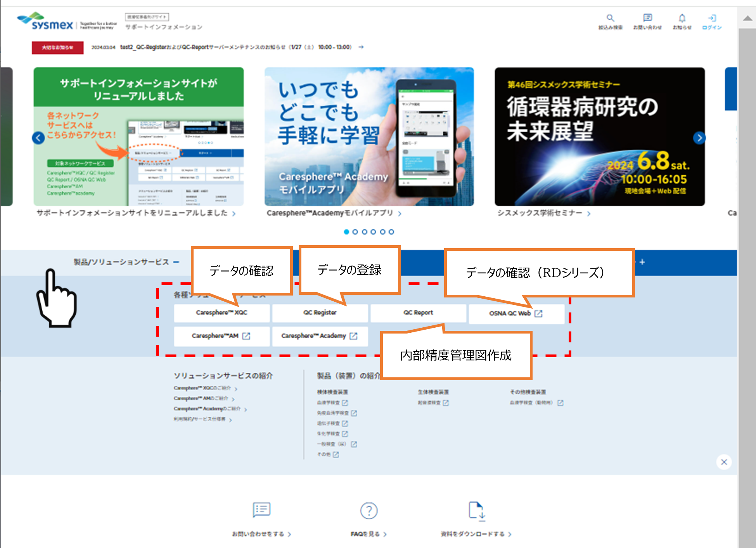Click external-link icon beside Caresphere Academy
The image size is (756, 548).
pos(353,336)
